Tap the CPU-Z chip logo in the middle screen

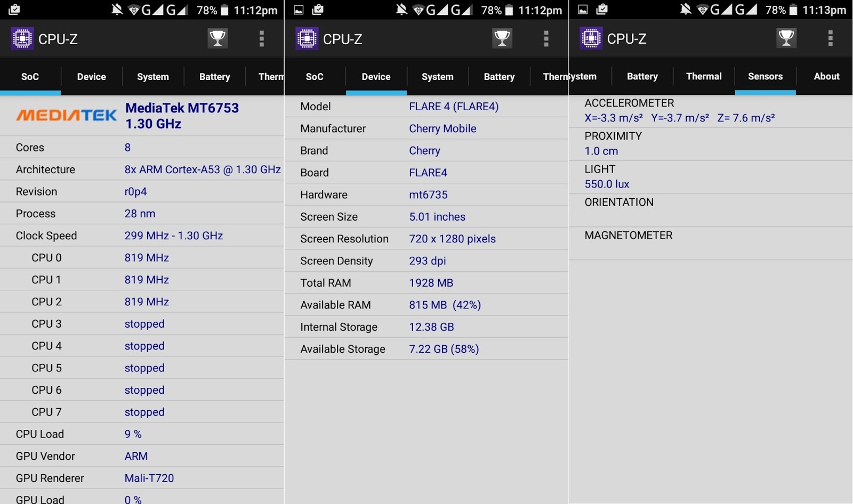(x=307, y=38)
